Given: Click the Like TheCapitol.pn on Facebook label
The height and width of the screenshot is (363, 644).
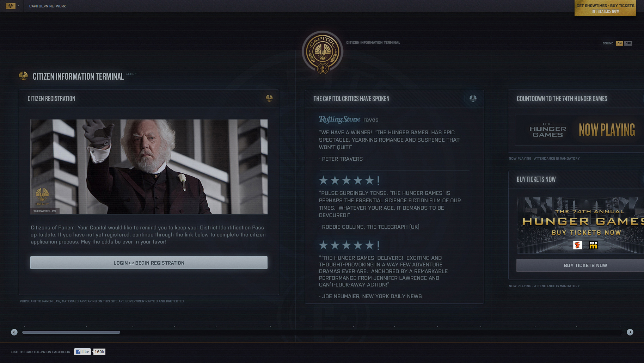Looking at the screenshot, I should 41,352.
